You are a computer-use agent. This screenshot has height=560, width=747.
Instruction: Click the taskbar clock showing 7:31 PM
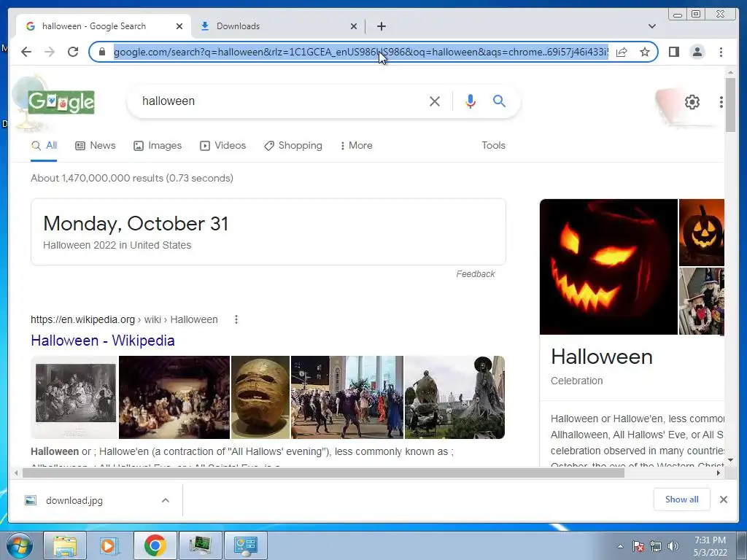(x=710, y=546)
